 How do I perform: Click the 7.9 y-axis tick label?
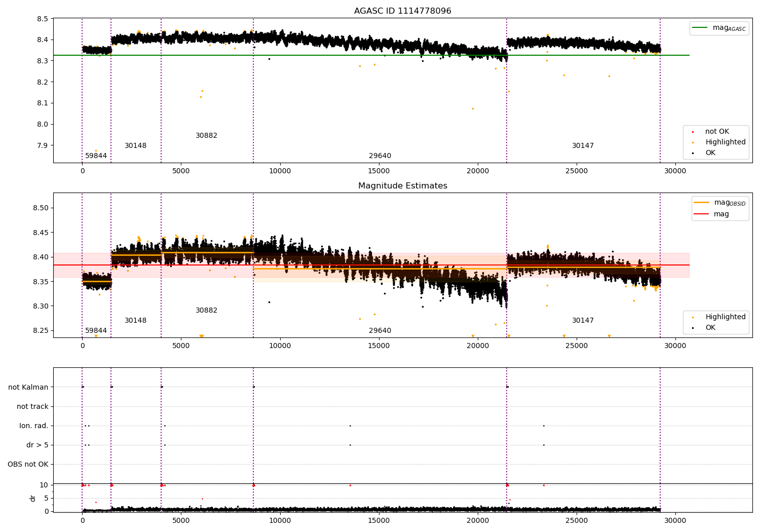(43, 145)
